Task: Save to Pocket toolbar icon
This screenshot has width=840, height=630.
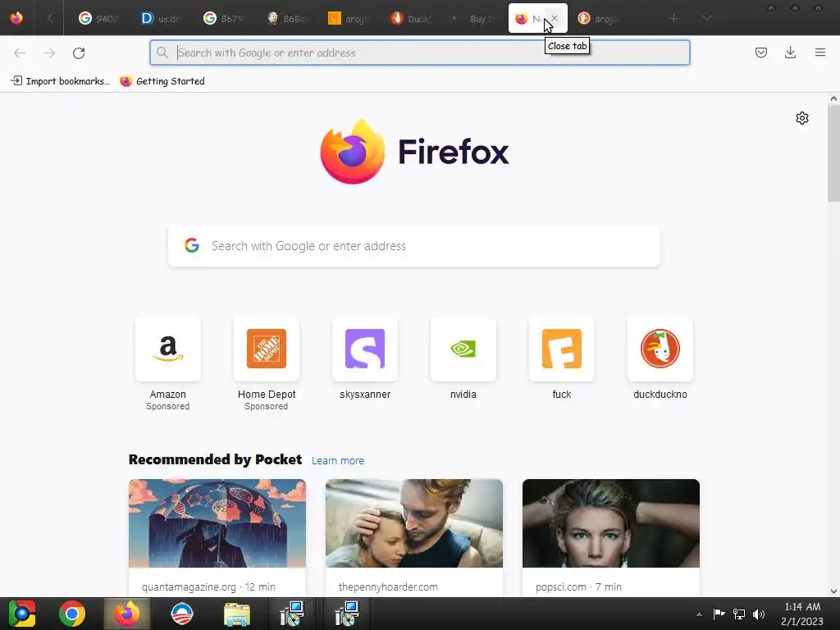Action: click(x=760, y=52)
